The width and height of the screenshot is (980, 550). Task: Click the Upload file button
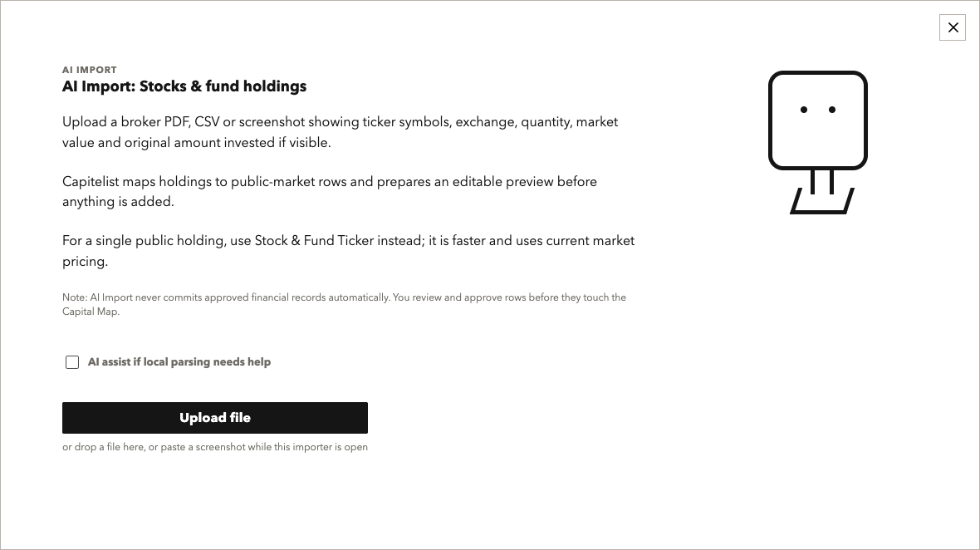pyautogui.click(x=215, y=418)
